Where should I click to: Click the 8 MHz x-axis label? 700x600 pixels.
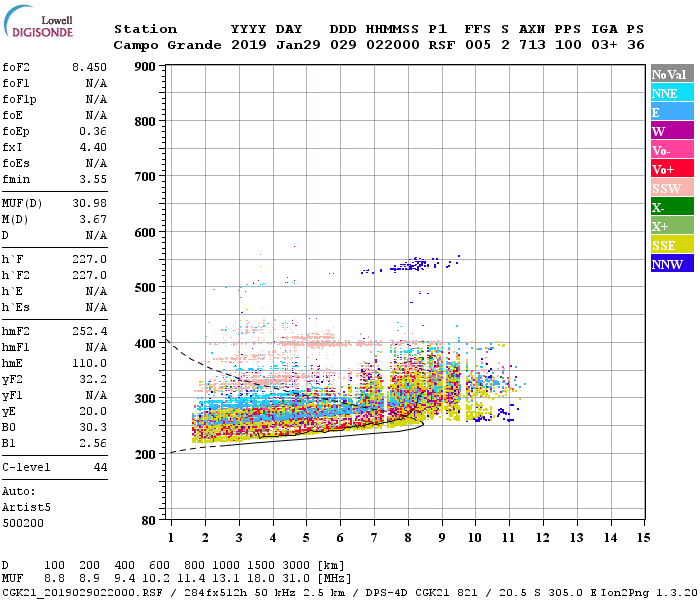click(408, 538)
